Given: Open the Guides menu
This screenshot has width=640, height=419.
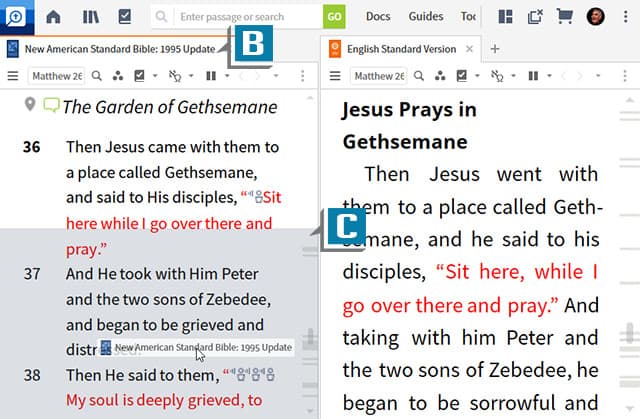Looking at the screenshot, I should pyautogui.click(x=426, y=16).
